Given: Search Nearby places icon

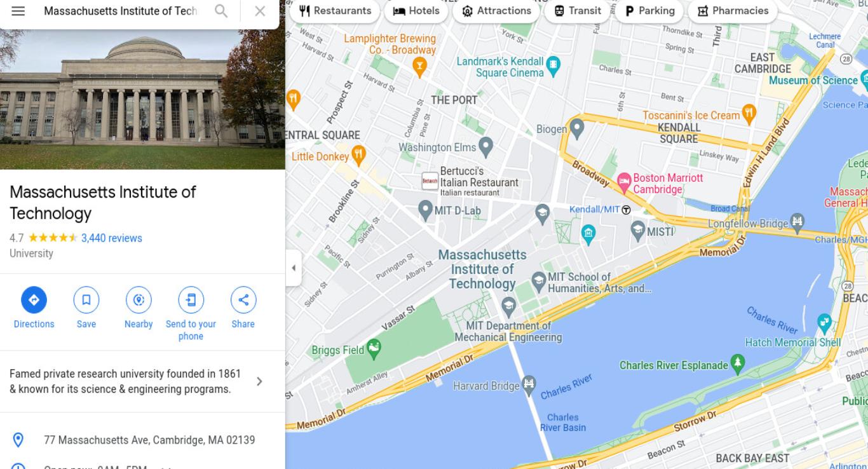Looking at the screenshot, I should [139, 300].
